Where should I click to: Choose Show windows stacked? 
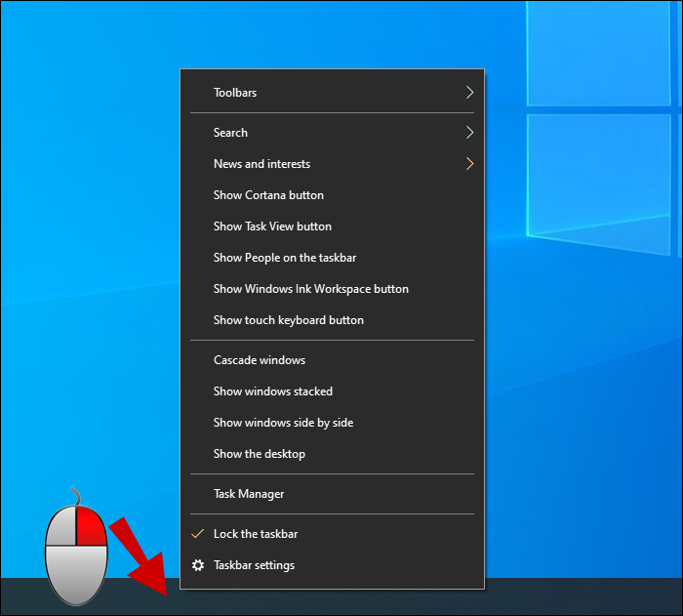tap(272, 391)
